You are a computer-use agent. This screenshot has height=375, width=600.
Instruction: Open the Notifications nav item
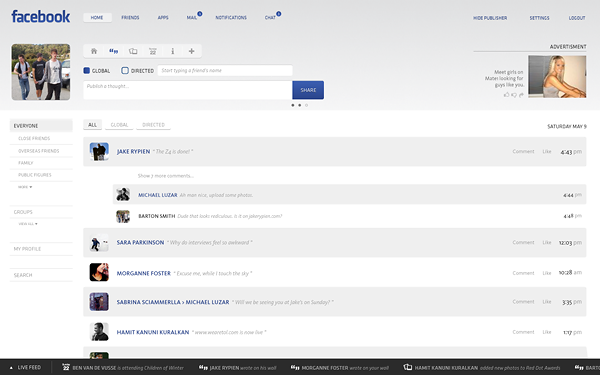point(231,18)
